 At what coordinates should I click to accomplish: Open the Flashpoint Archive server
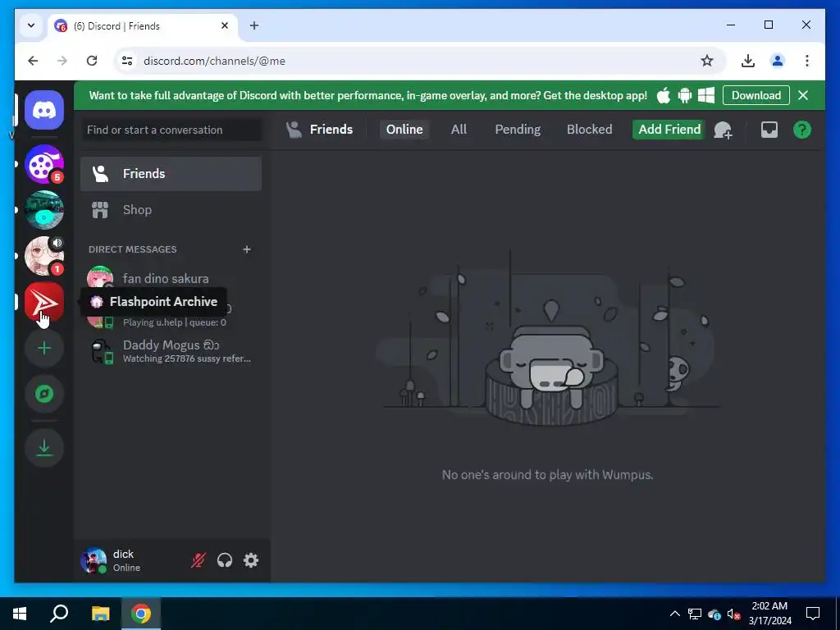44,302
